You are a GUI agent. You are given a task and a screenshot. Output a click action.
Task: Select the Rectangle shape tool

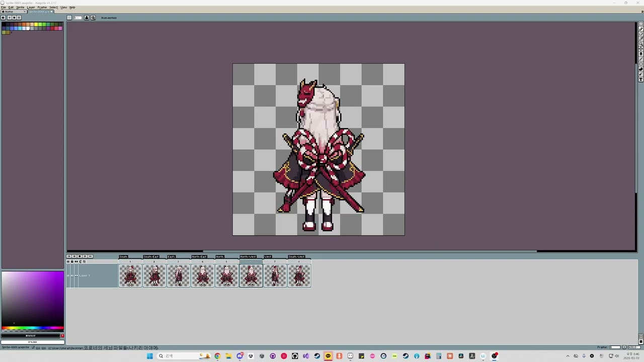(x=641, y=64)
